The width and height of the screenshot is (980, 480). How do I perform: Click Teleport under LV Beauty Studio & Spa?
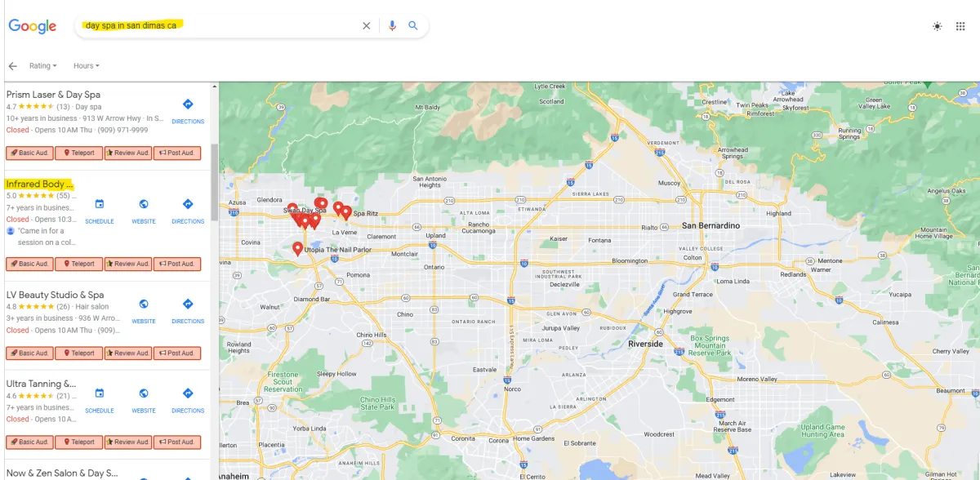click(79, 353)
